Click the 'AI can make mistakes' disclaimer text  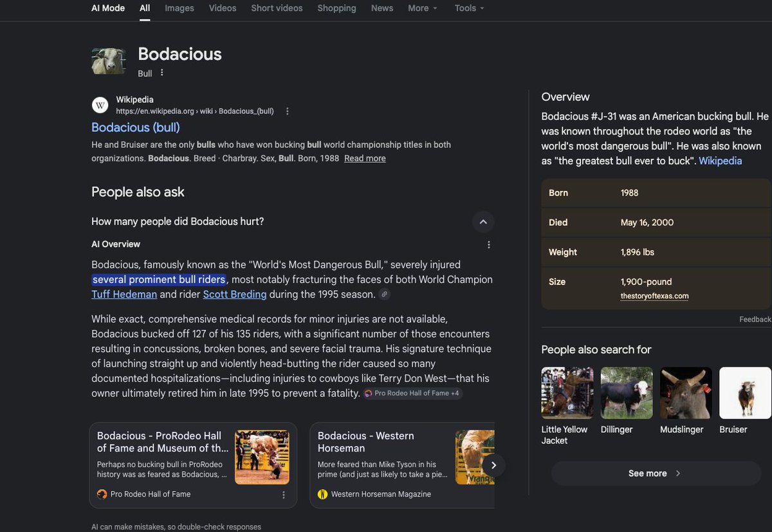click(x=176, y=527)
